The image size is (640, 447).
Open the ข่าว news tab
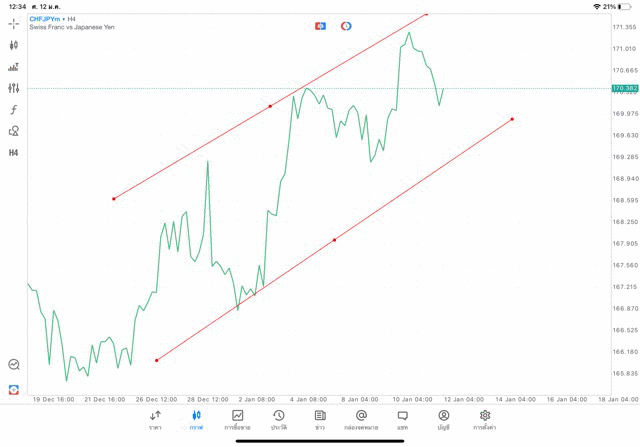320,420
